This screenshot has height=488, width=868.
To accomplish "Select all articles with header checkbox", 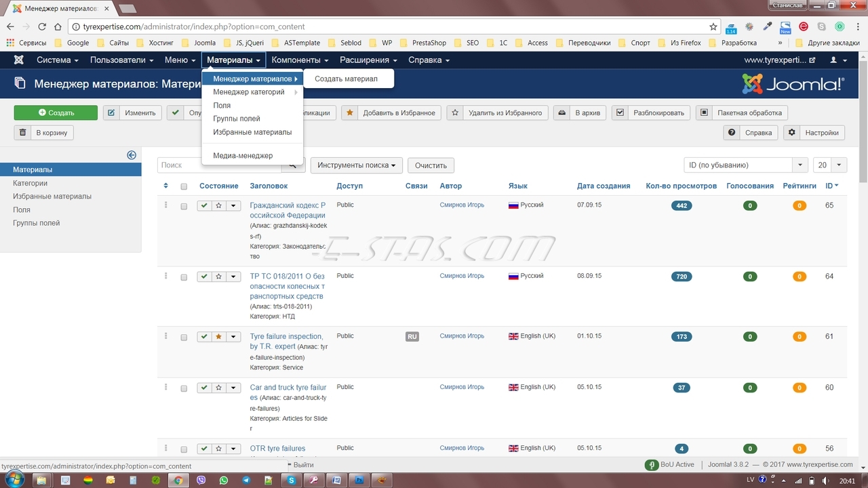I will [184, 186].
